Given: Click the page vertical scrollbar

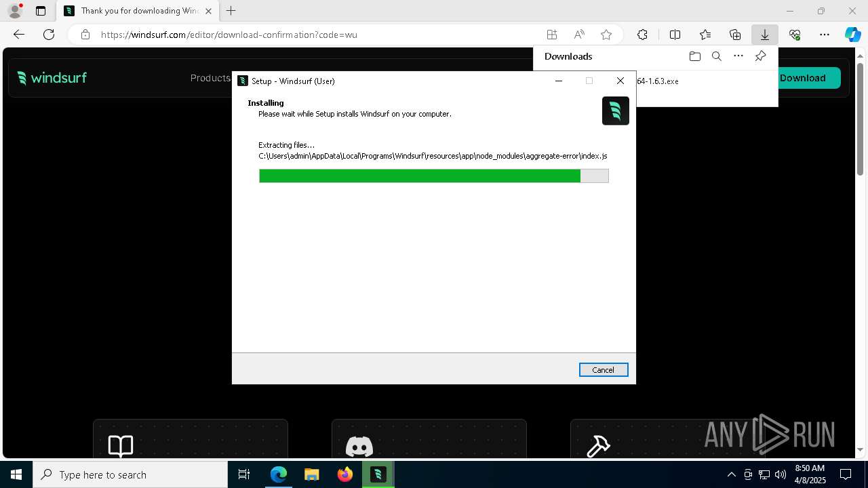Looking at the screenshot, I should (861, 119).
